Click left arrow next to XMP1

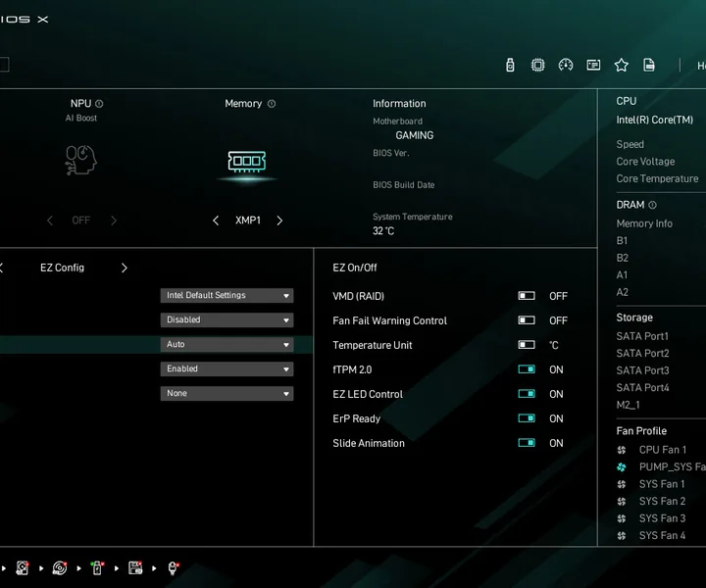coord(216,220)
